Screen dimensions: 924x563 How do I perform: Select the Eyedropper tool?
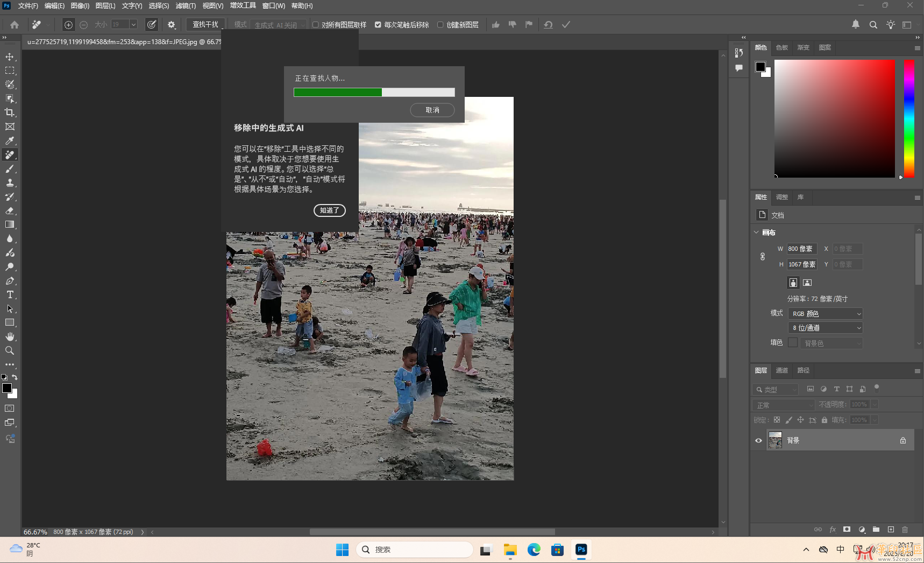pyautogui.click(x=10, y=140)
